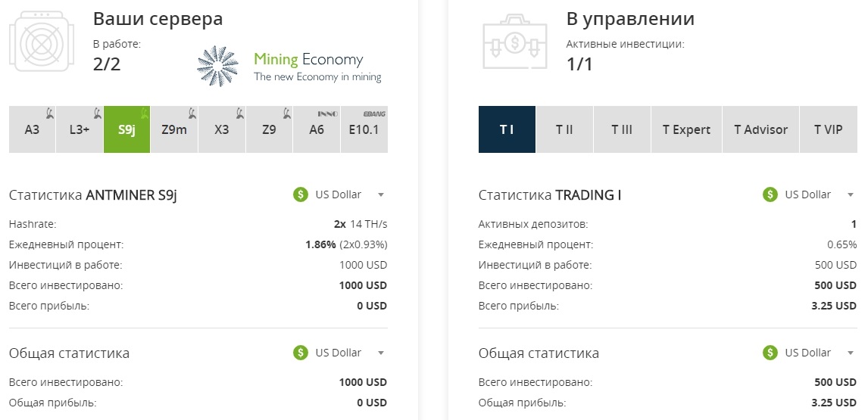Switch to the L3+ miner tab

[x=80, y=129]
